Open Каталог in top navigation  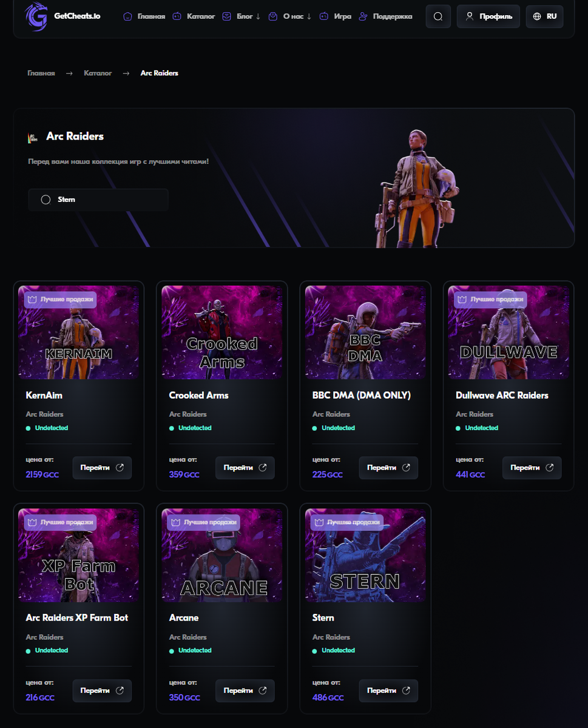pyautogui.click(x=201, y=16)
